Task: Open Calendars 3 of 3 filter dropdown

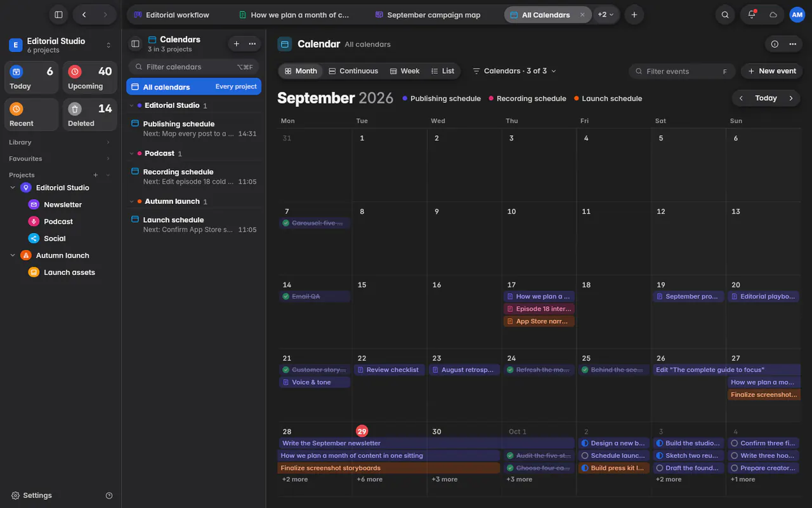Action: pyautogui.click(x=514, y=71)
